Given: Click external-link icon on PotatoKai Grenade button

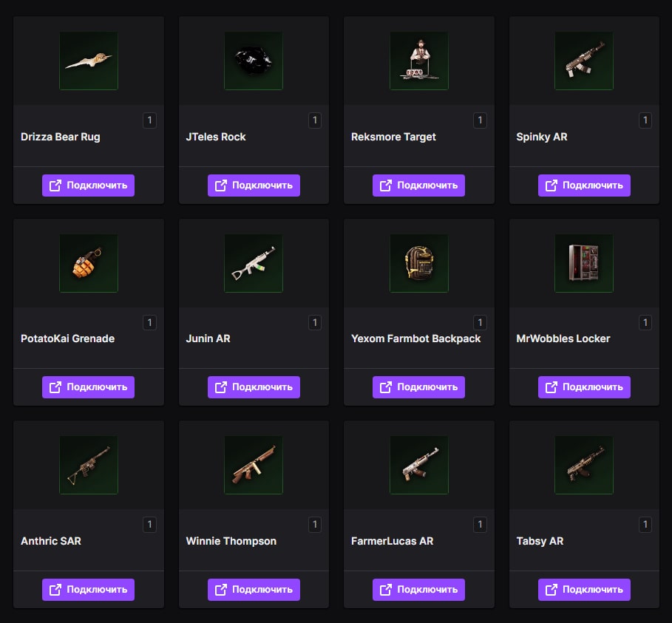Looking at the screenshot, I should 55,387.
